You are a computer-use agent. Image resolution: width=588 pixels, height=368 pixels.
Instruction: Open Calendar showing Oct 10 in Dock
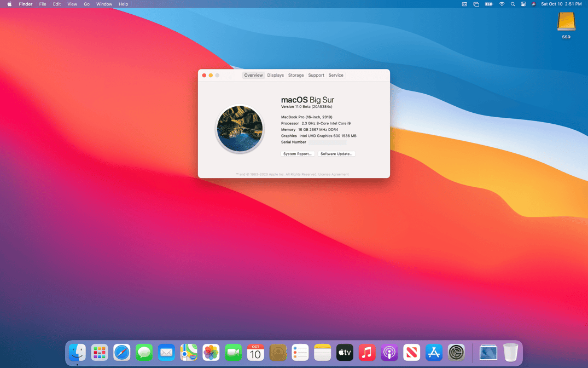coord(255,353)
